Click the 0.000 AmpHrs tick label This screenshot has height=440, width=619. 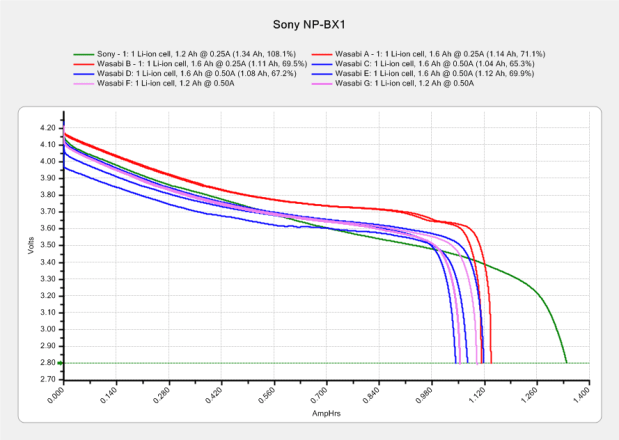click(x=56, y=395)
